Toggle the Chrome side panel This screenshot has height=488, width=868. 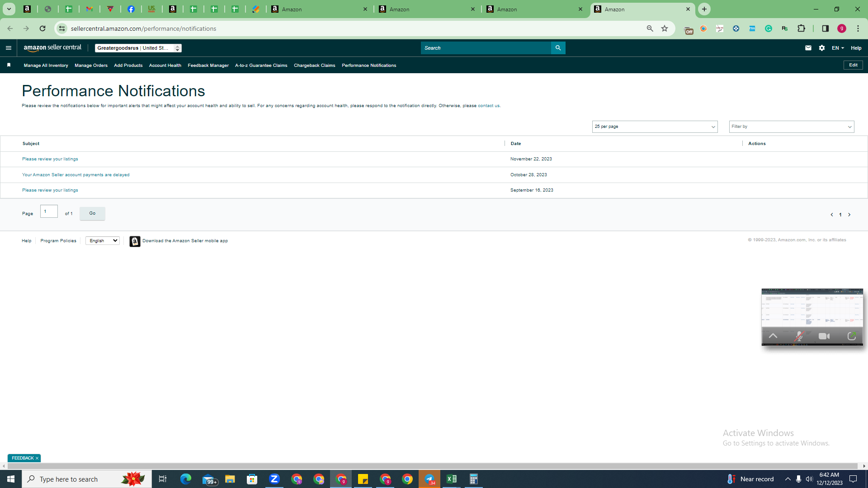coord(826,28)
